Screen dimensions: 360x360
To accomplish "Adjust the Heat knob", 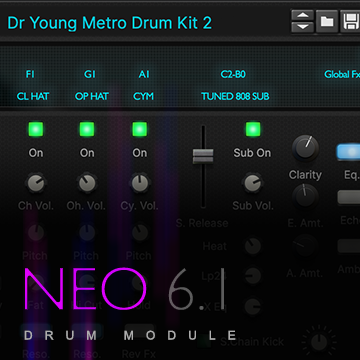I will click(x=253, y=246).
